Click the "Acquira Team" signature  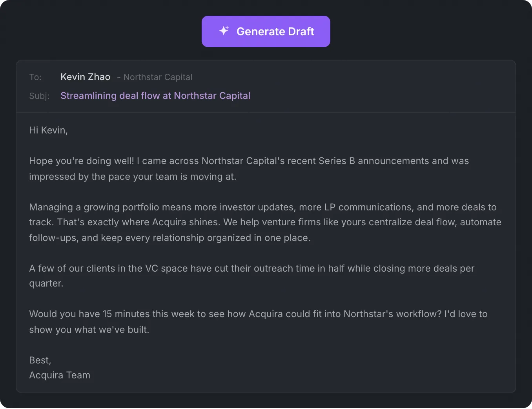click(60, 375)
